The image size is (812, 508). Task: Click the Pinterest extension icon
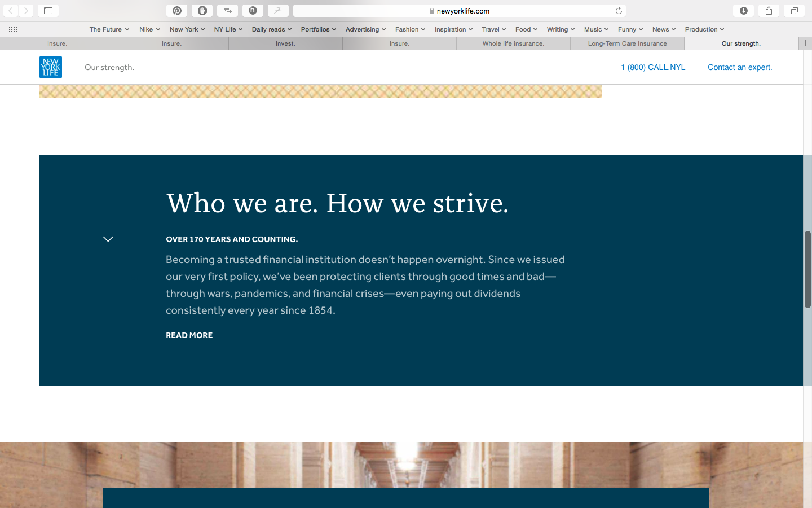[176, 11]
